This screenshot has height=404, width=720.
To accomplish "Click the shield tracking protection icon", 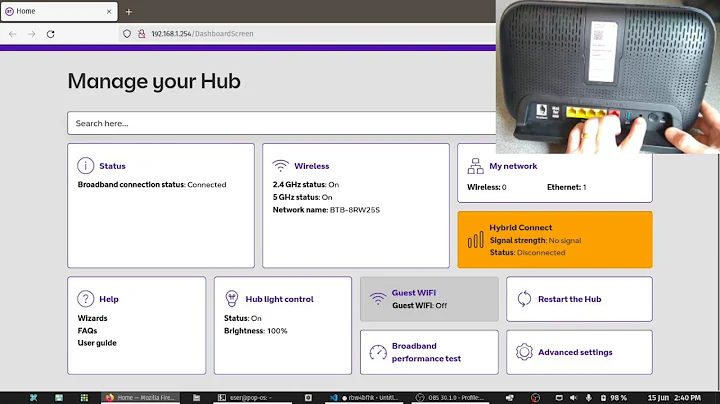I will 127,34.
